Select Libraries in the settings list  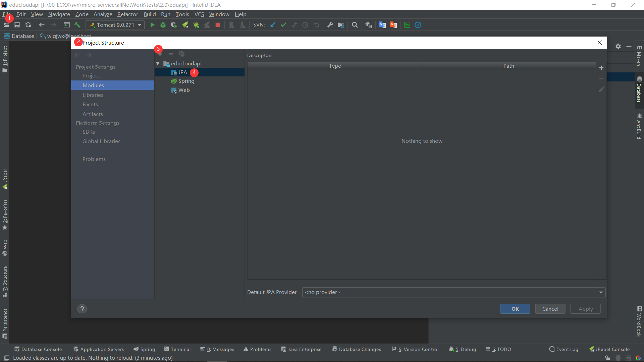pyautogui.click(x=93, y=95)
